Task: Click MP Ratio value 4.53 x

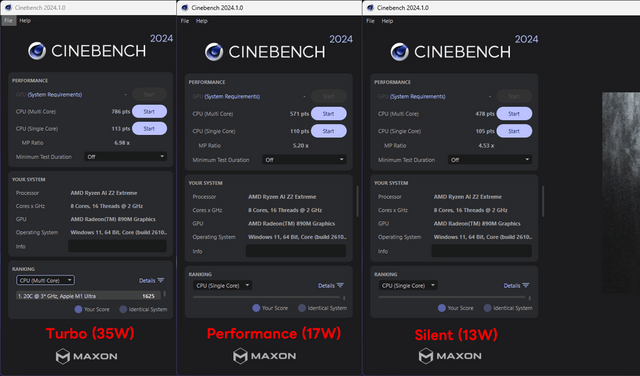Action: (x=486, y=146)
